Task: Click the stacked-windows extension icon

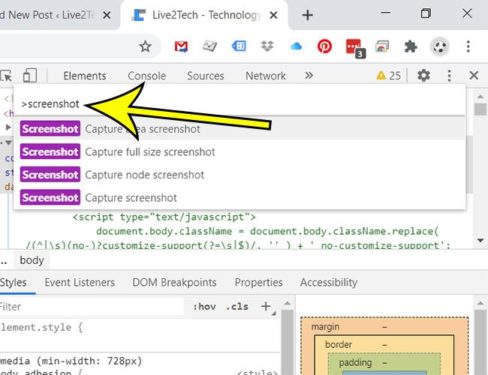Action: pyautogui.click(x=382, y=46)
